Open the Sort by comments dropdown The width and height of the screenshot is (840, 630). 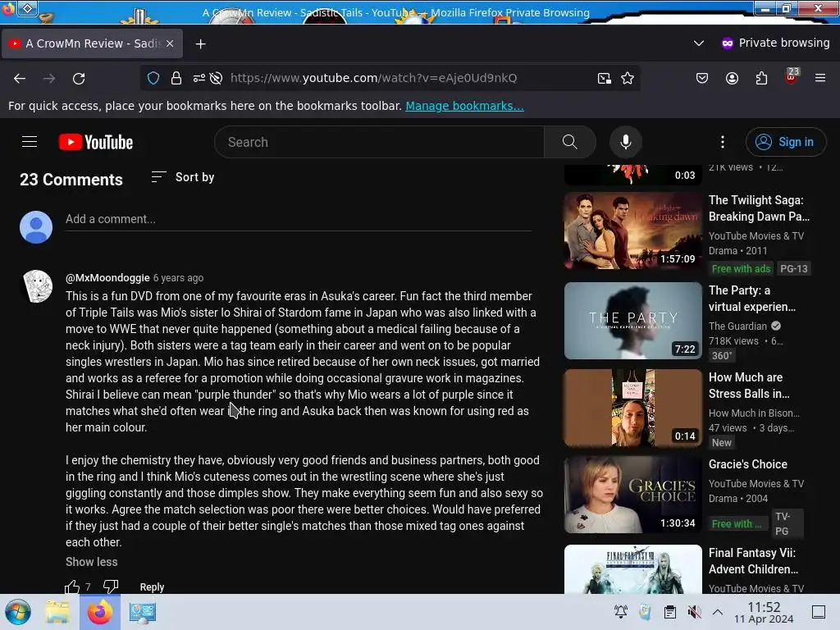(183, 177)
